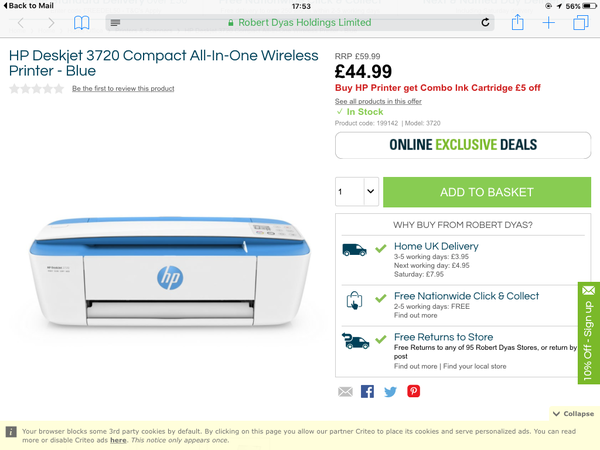Open a new tab with plus icon

tap(548, 23)
